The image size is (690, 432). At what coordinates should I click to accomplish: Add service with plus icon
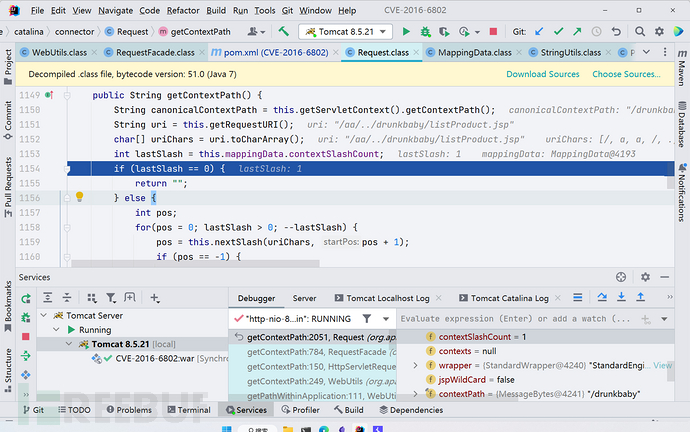(154, 298)
